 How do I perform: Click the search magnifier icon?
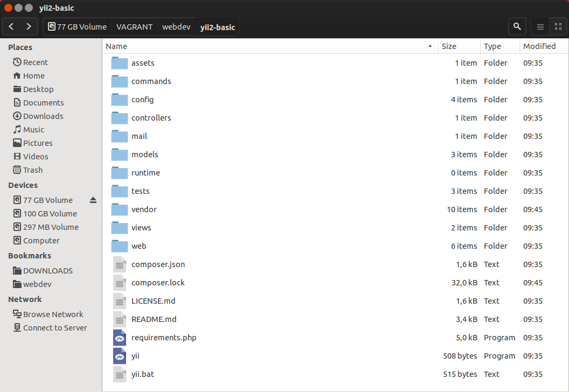click(517, 26)
